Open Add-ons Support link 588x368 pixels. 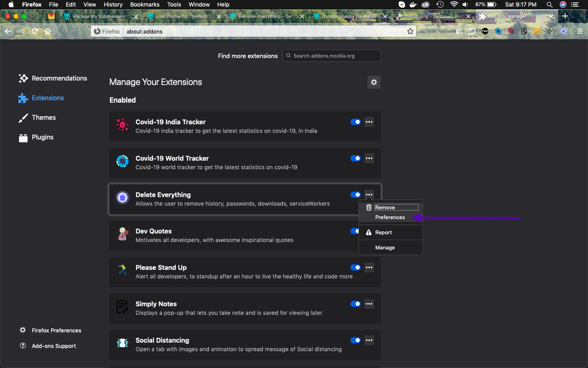click(48, 346)
